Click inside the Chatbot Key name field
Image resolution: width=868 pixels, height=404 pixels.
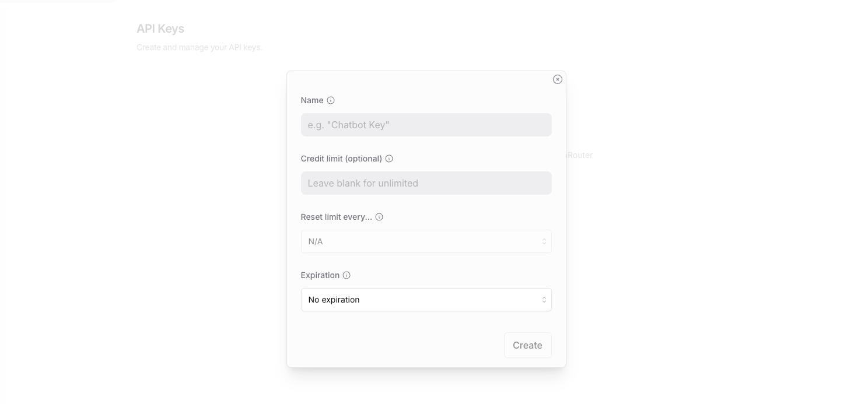426,125
